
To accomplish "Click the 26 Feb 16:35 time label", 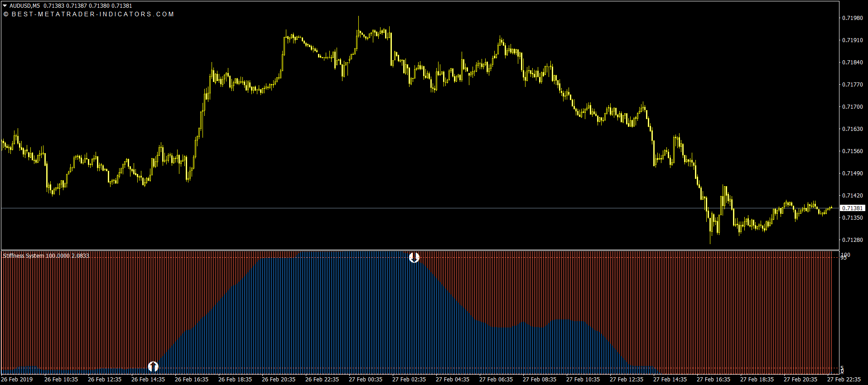I will (x=192, y=380).
